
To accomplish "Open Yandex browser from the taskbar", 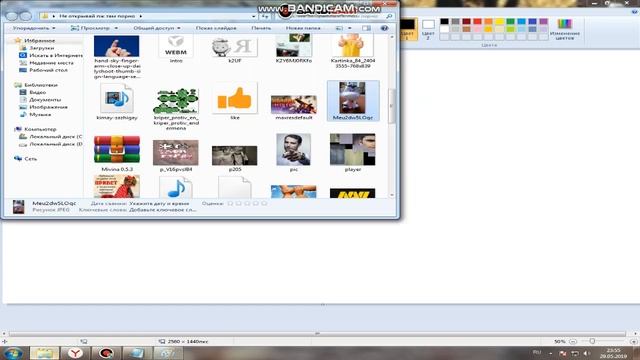I will [x=76, y=353].
